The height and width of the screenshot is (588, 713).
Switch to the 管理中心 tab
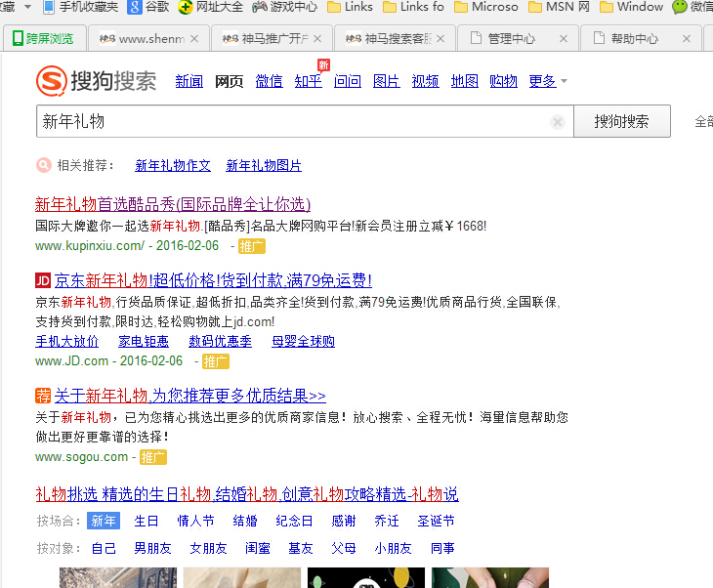pyautogui.click(x=511, y=39)
